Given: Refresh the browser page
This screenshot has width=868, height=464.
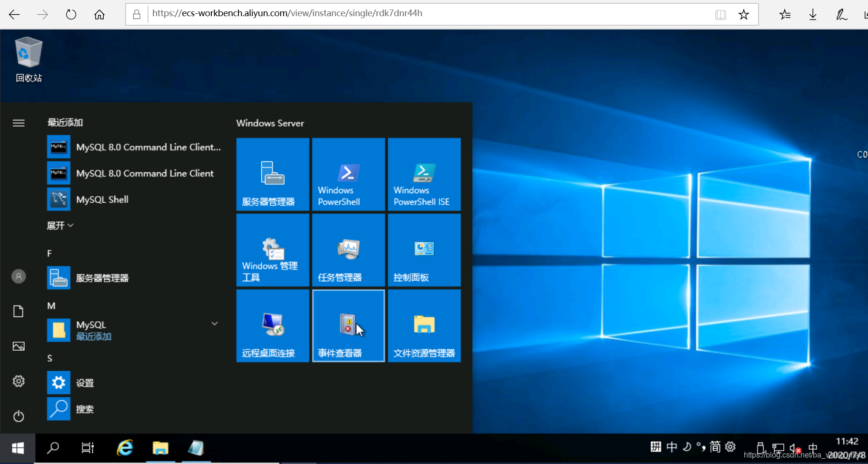Looking at the screenshot, I should pyautogui.click(x=71, y=15).
